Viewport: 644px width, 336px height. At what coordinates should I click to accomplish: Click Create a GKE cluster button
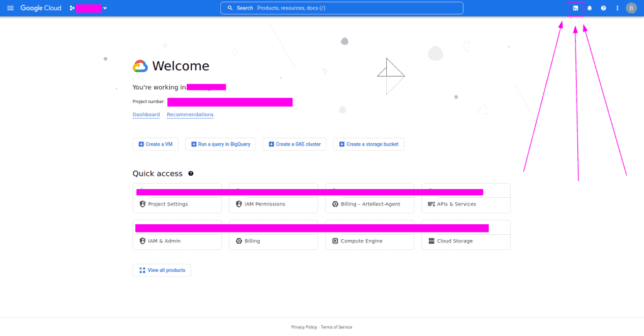click(x=294, y=144)
